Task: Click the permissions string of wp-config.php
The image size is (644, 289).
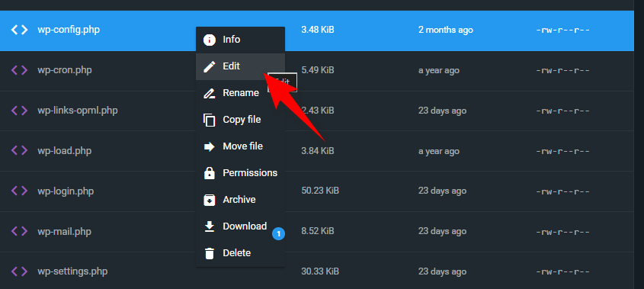Action: [x=562, y=30]
